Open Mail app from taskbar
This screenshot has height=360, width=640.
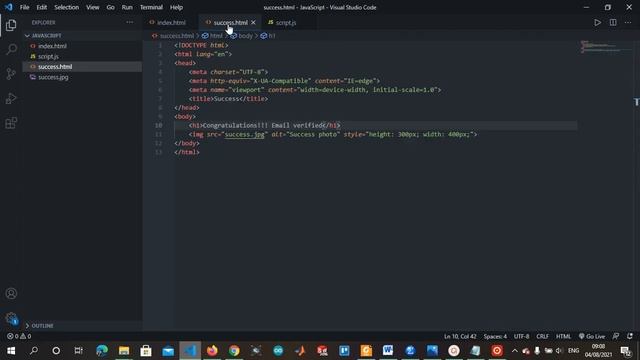(168, 351)
